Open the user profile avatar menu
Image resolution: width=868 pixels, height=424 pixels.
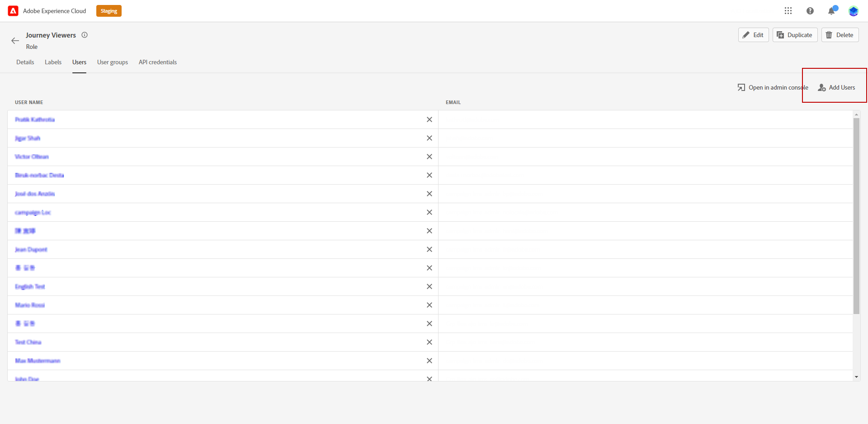coord(853,11)
